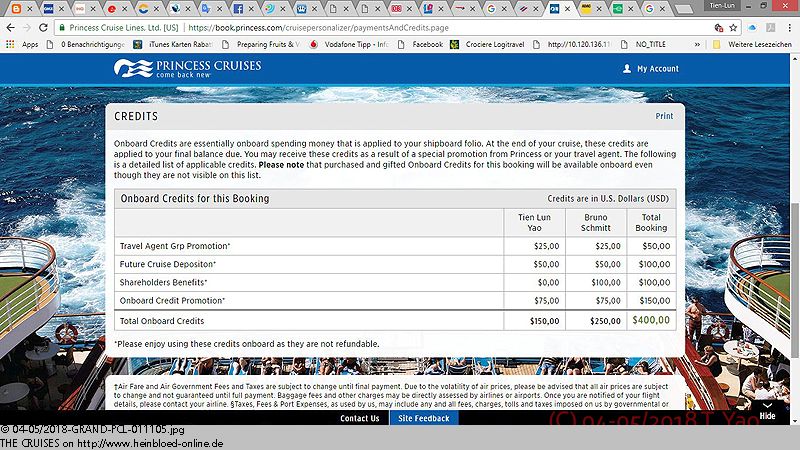800x450 pixels.
Task: Bookmark this page with the star icon
Action: pos(733,28)
